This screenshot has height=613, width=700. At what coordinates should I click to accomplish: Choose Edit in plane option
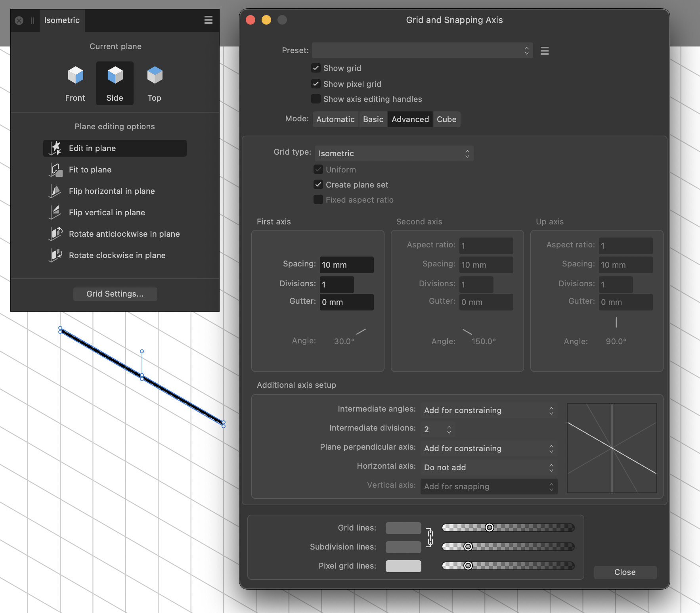tap(115, 148)
